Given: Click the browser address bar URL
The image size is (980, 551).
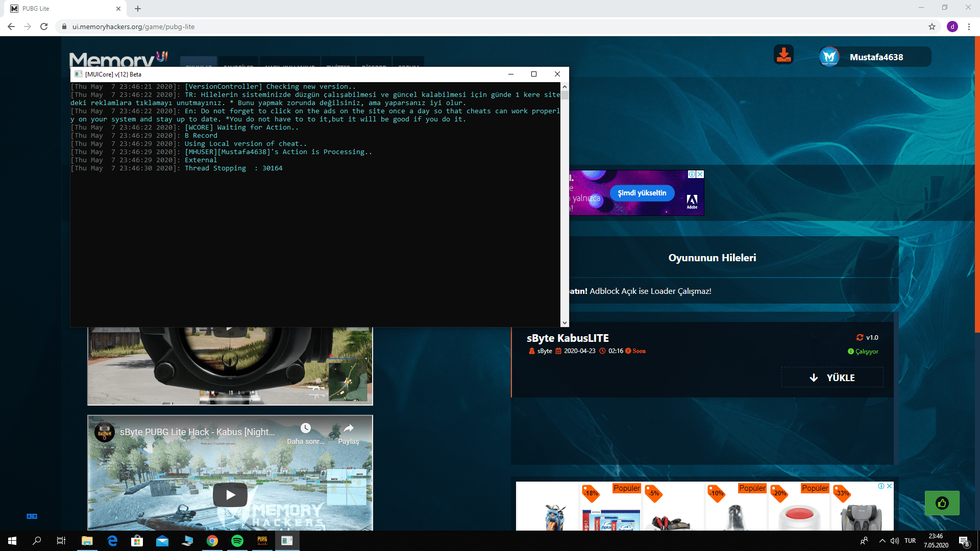Looking at the screenshot, I should (x=133, y=27).
